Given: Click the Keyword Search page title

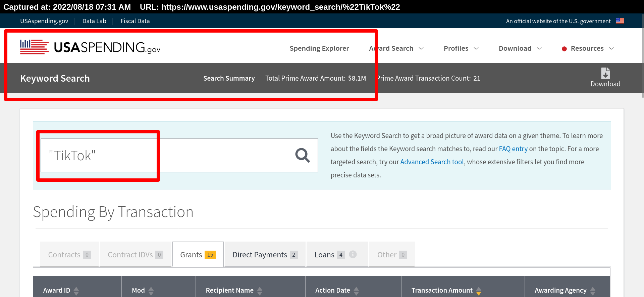Looking at the screenshot, I should coord(55,78).
